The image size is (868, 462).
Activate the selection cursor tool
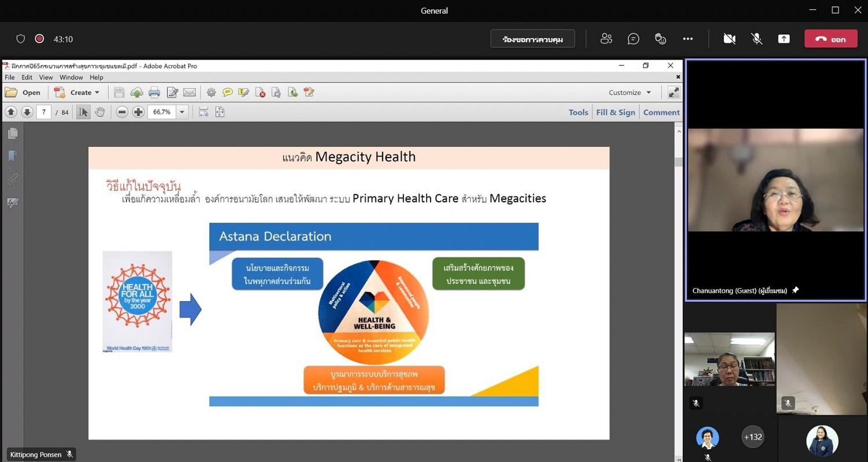83,112
